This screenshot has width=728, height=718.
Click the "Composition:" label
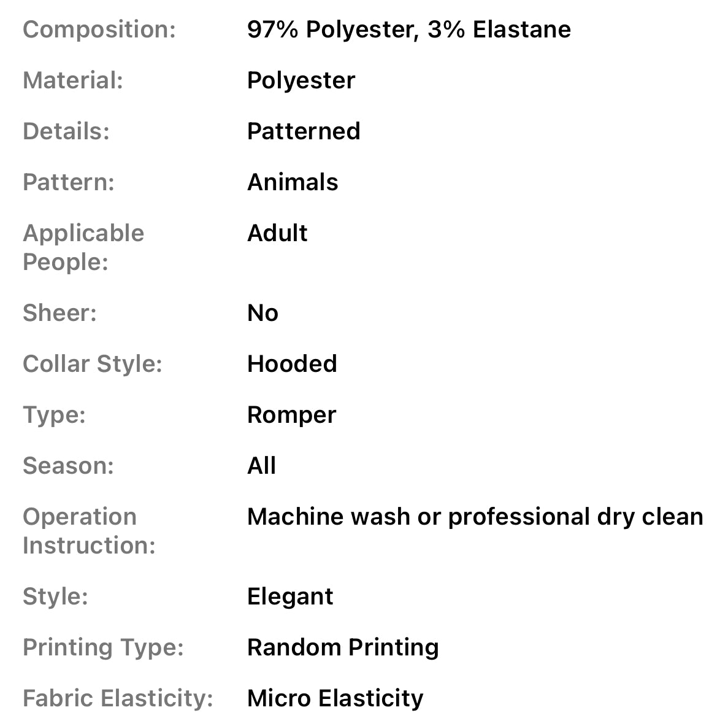[99, 29]
